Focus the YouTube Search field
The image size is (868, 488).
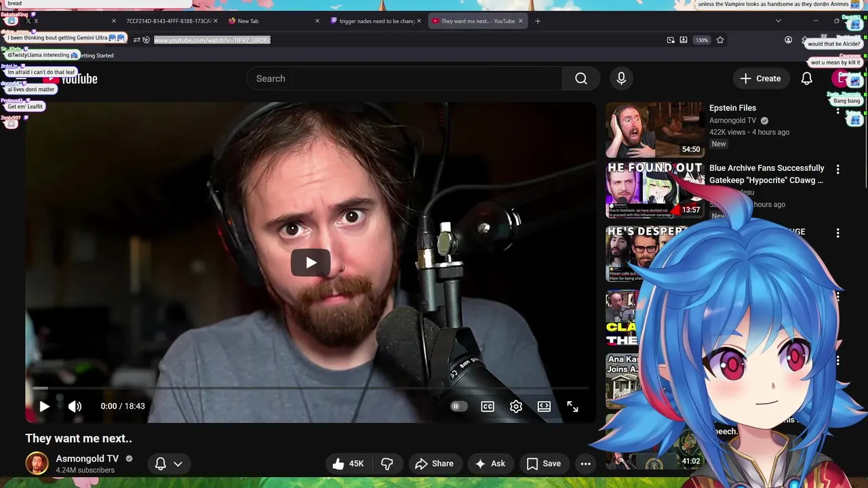pyautogui.click(x=405, y=79)
